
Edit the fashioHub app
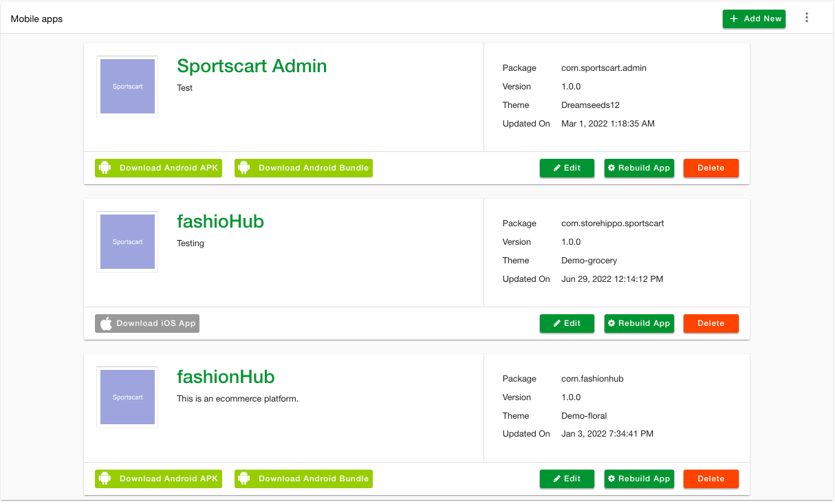tap(567, 323)
